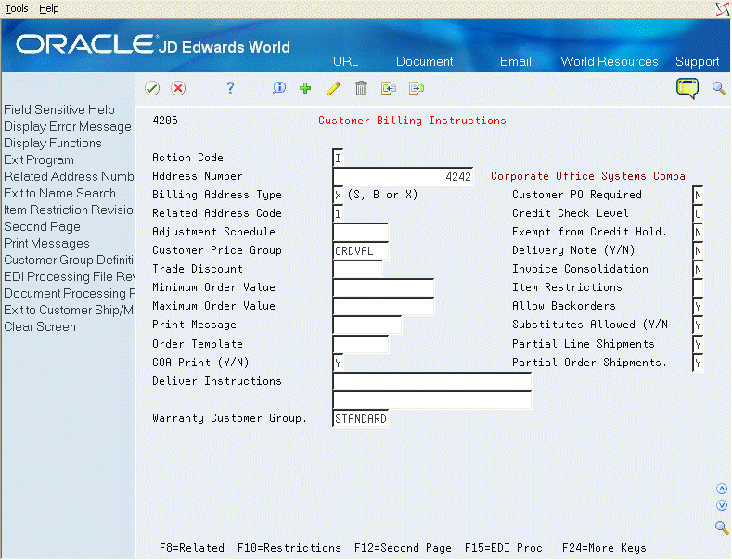
Task: Select Print Messages in sidebar
Action: [x=46, y=244]
